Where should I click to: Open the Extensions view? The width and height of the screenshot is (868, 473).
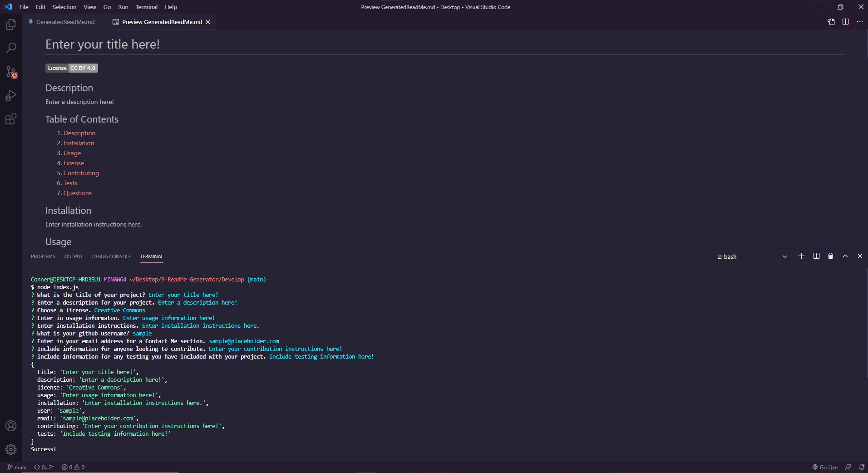point(11,119)
